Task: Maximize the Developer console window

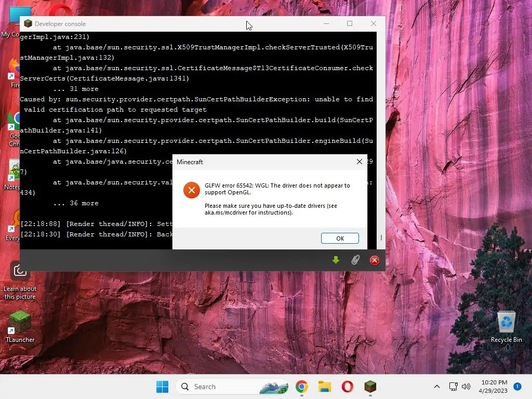Action: [x=350, y=24]
